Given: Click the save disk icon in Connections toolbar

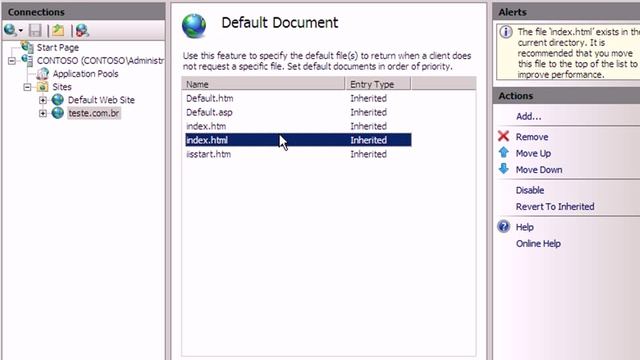Looking at the screenshot, I should tap(35, 30).
